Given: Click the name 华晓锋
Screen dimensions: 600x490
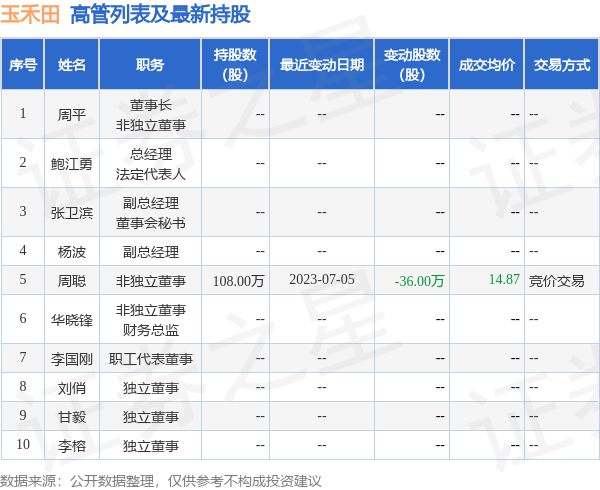Looking at the screenshot, I should (72, 320).
